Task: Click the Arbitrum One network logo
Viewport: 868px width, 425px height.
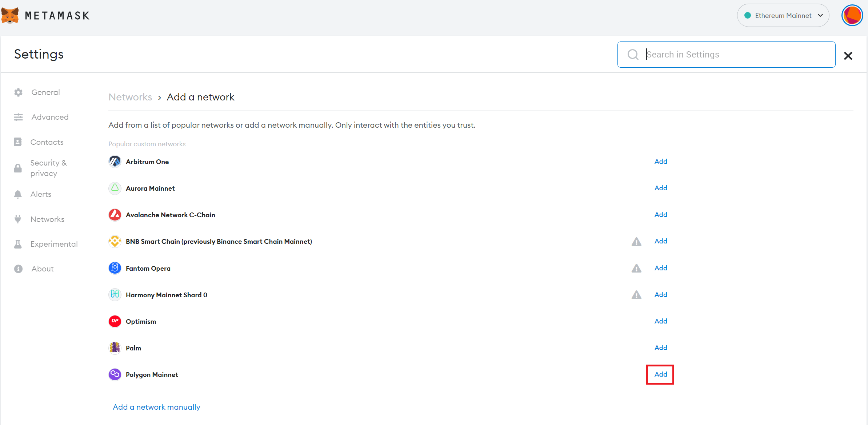Action: click(115, 162)
